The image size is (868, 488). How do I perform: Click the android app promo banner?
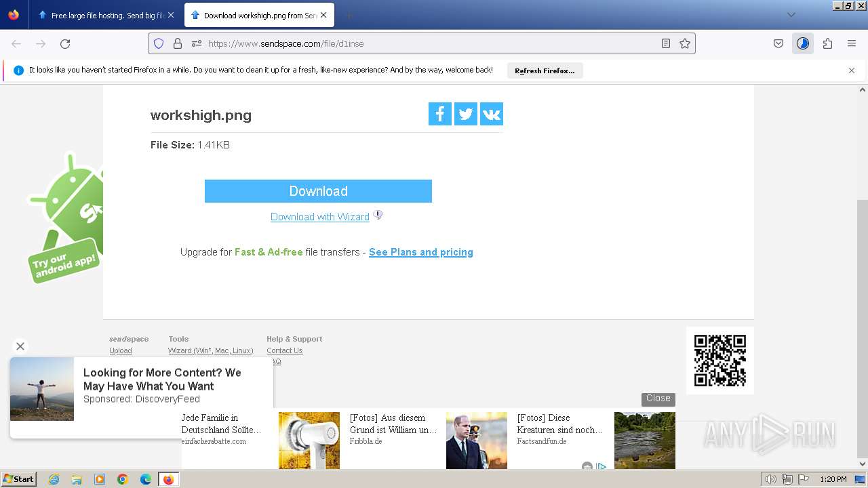click(x=64, y=217)
